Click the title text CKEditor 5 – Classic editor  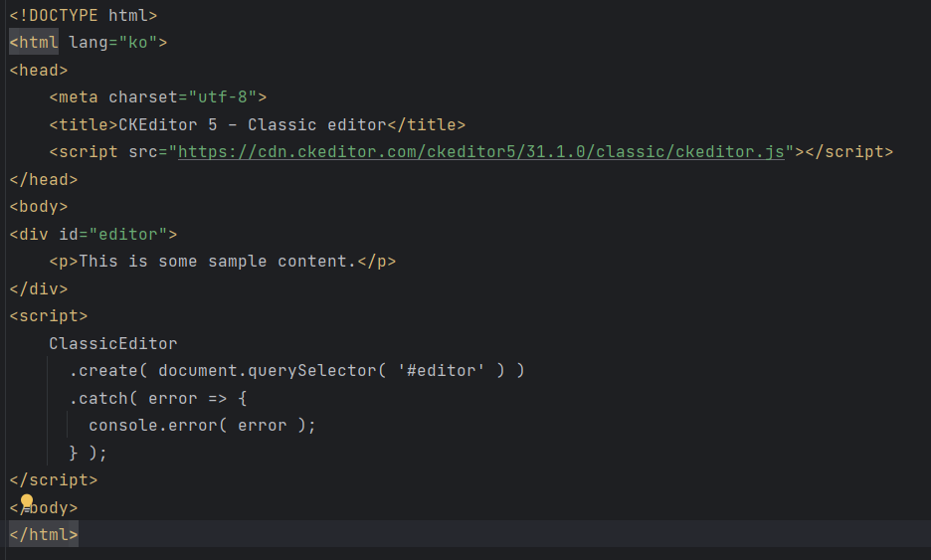click(x=253, y=124)
